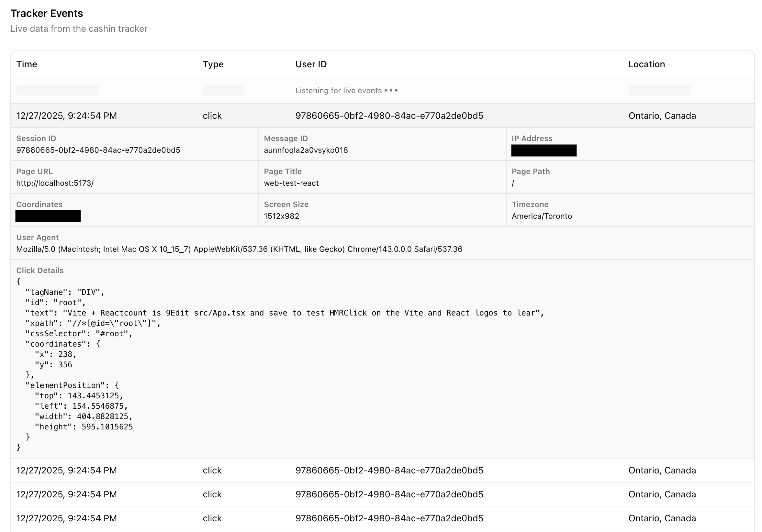
Task: Click the Screen Size value 1512x982
Action: (x=281, y=216)
